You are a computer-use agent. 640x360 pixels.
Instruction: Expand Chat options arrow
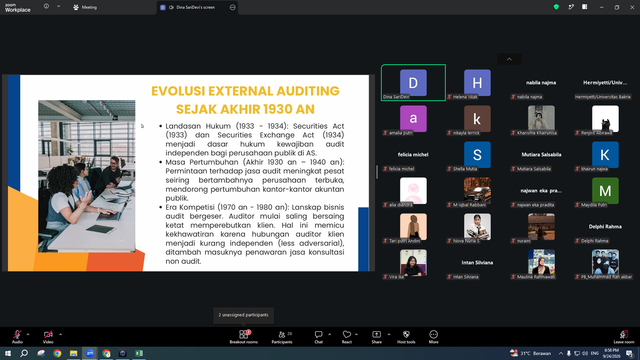pos(329,334)
